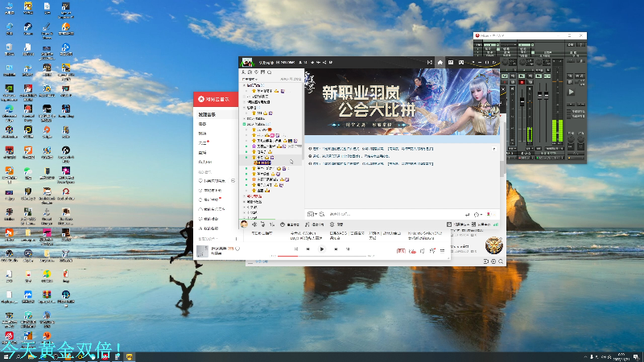Click the enter-arrow send icon in the YY chat bar
Viewport: 644px width, 362px height.
[467, 214]
